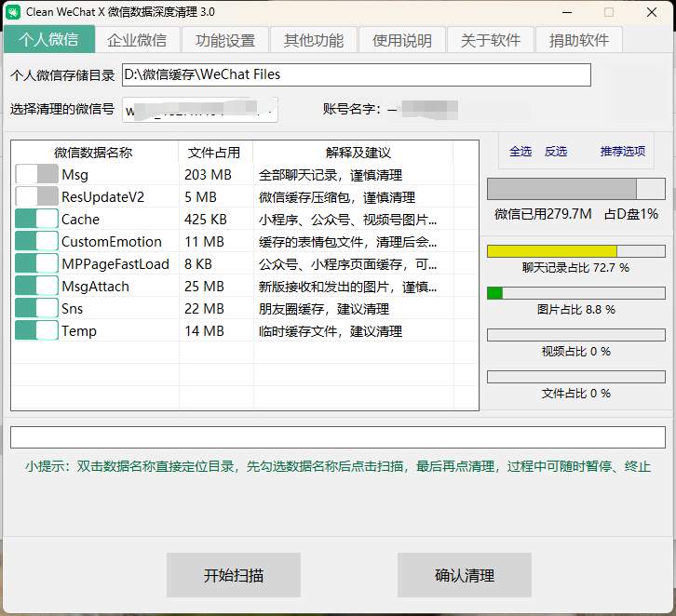Click the 反选 link
The height and width of the screenshot is (616, 676).
pyautogui.click(x=556, y=152)
